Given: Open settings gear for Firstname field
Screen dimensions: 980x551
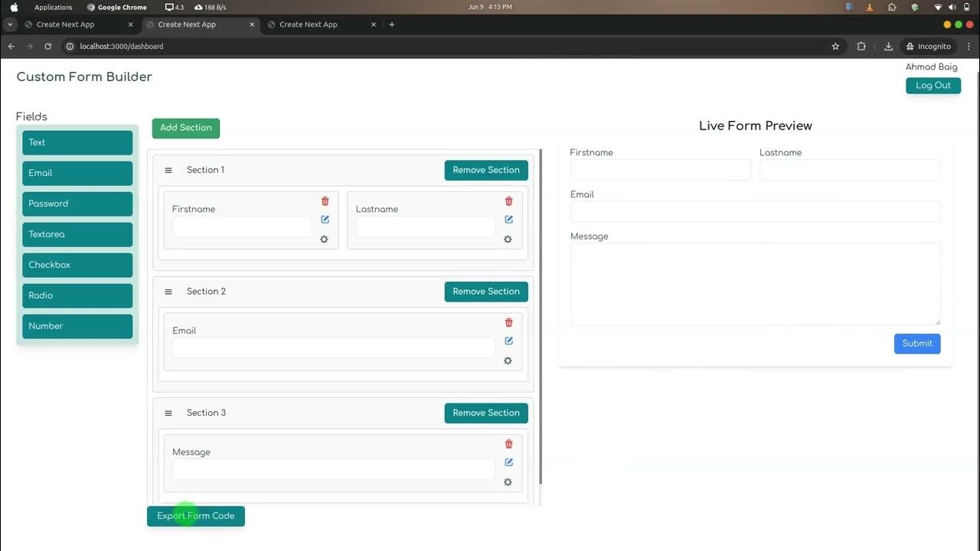Looking at the screenshot, I should [324, 240].
